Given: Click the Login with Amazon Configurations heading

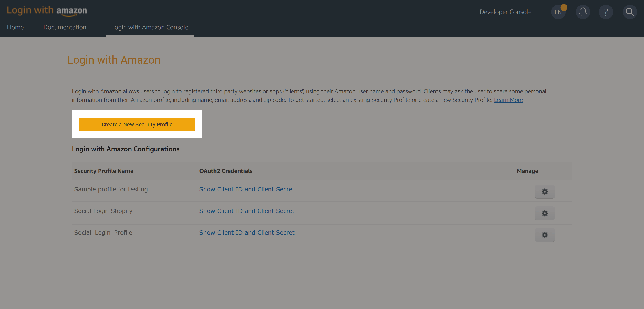Looking at the screenshot, I should [x=126, y=149].
